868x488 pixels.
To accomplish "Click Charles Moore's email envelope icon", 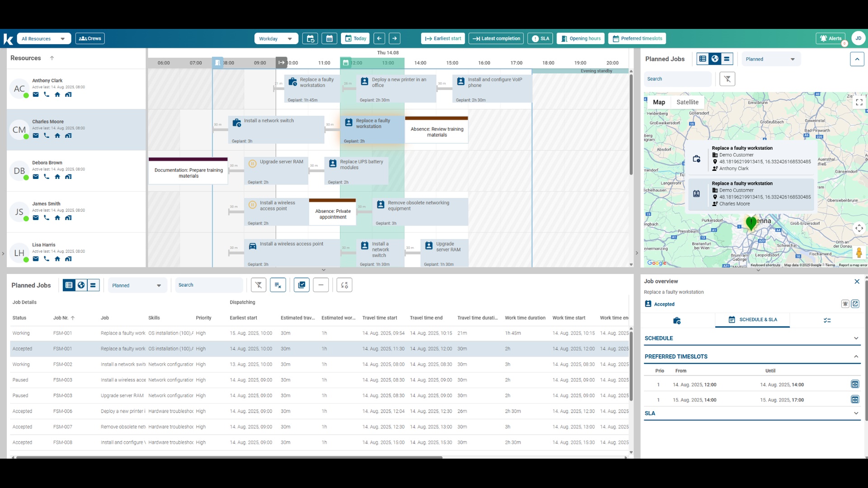I will coord(36,136).
